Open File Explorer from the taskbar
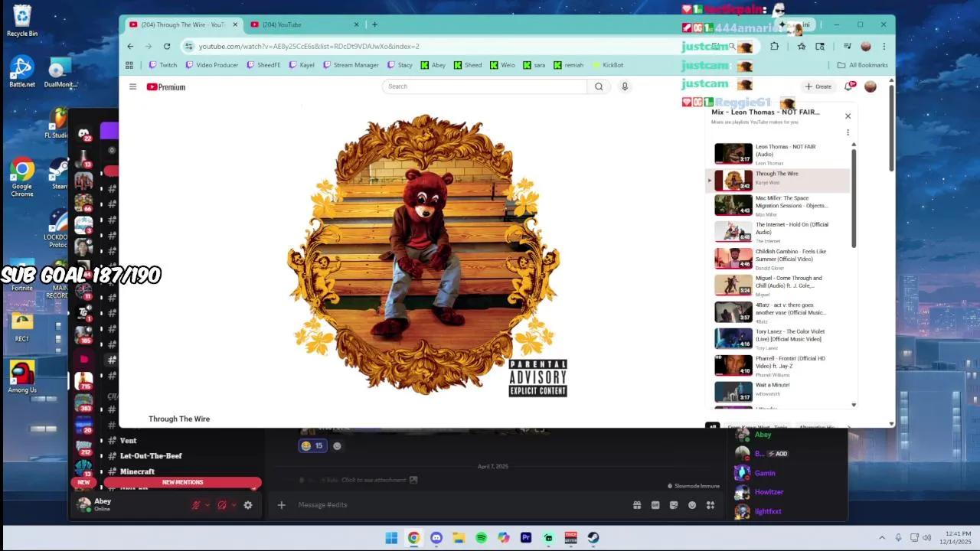980x551 pixels. click(x=459, y=538)
